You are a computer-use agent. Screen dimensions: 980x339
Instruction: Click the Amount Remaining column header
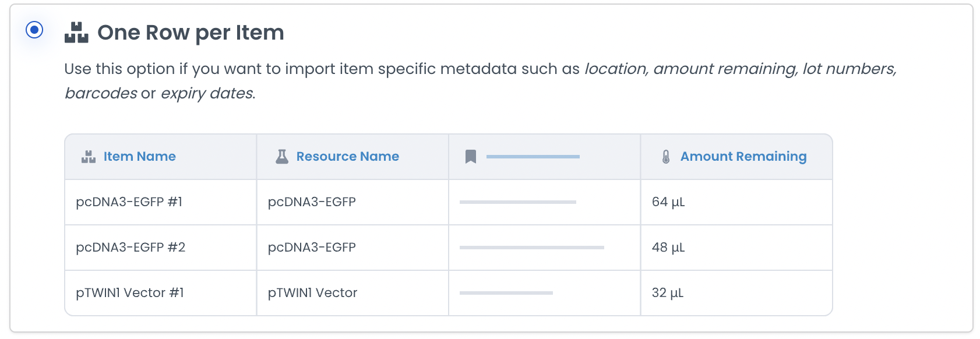[743, 157]
